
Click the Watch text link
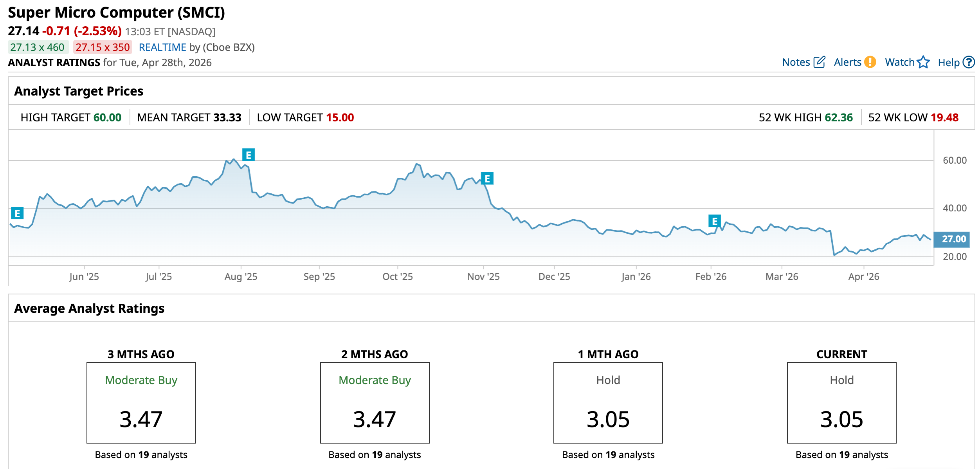899,62
